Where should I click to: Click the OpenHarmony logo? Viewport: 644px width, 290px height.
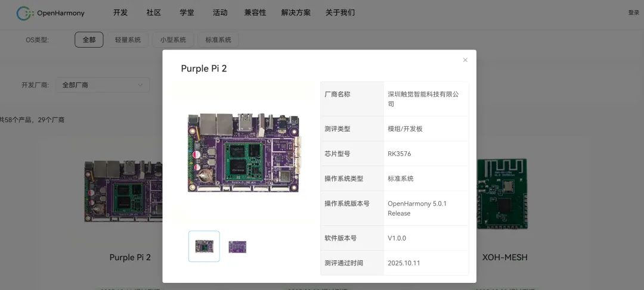(51, 13)
